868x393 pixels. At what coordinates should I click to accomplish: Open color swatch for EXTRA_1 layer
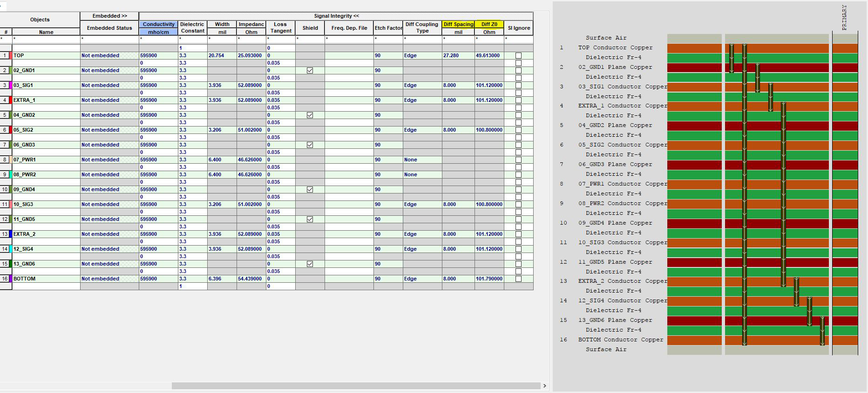point(11,100)
